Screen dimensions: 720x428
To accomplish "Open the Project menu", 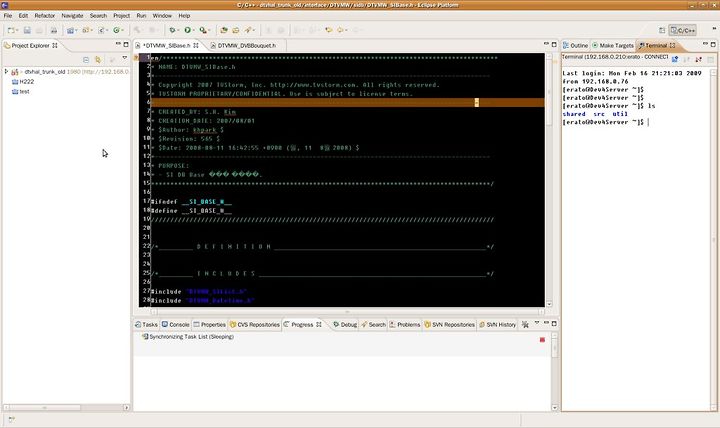I will (122, 16).
